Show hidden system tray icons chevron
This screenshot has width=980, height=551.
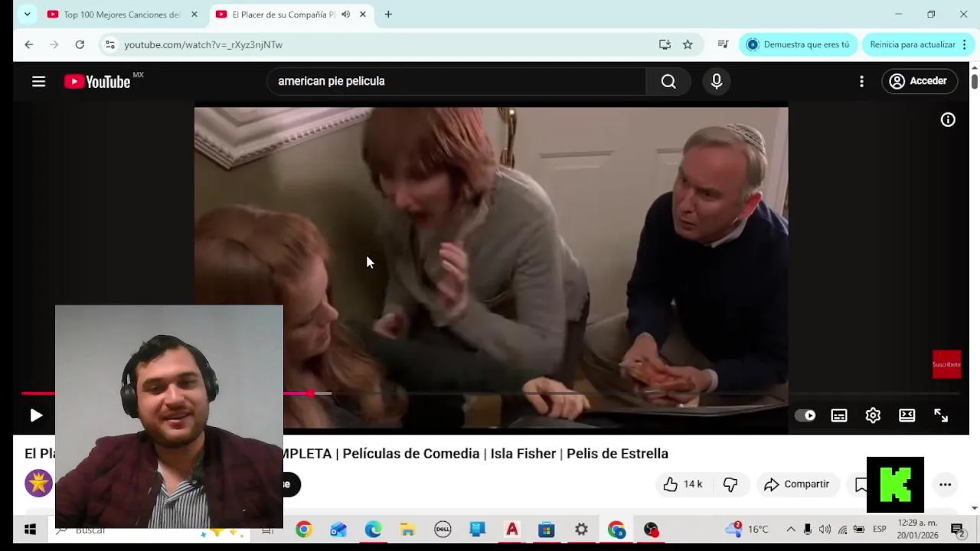(x=791, y=530)
